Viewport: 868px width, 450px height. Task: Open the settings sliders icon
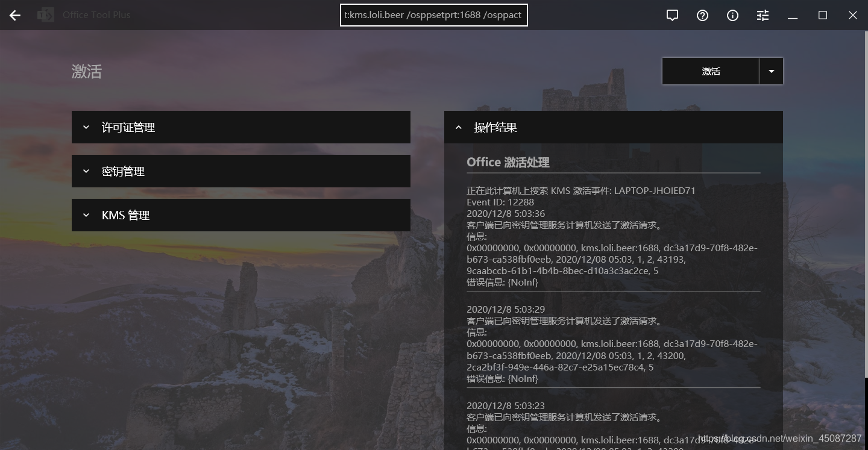coord(763,16)
